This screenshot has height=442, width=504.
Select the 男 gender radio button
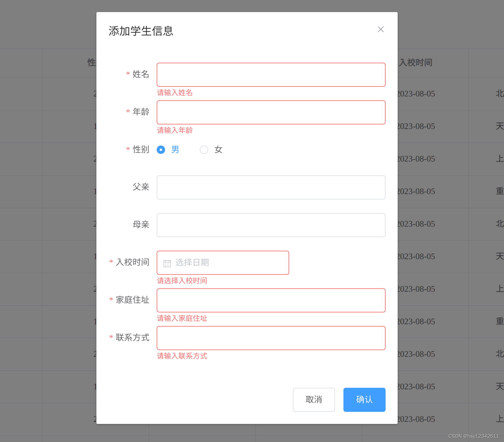tap(161, 149)
